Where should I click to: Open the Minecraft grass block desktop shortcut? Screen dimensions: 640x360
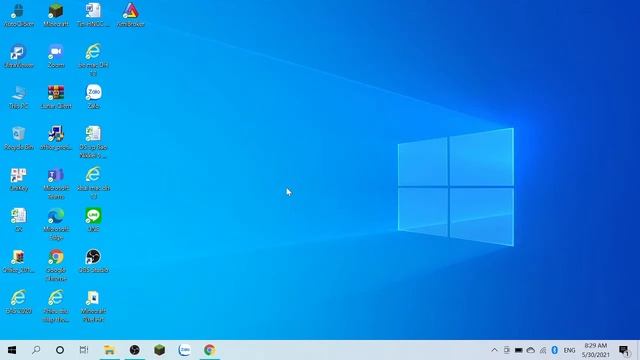coord(56,15)
